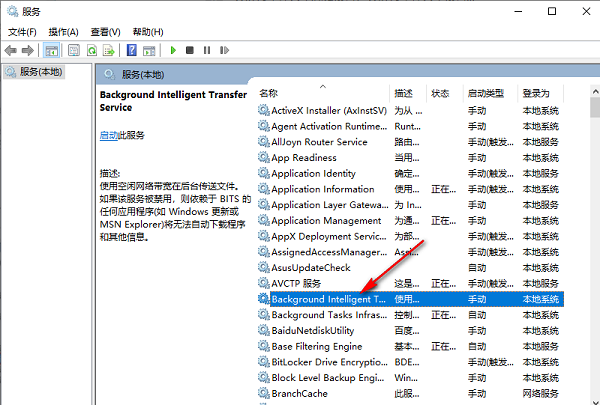Viewport: 600px width, 405px height.
Task: Select Background Tasks Infrastructure row
Action: pos(410,314)
